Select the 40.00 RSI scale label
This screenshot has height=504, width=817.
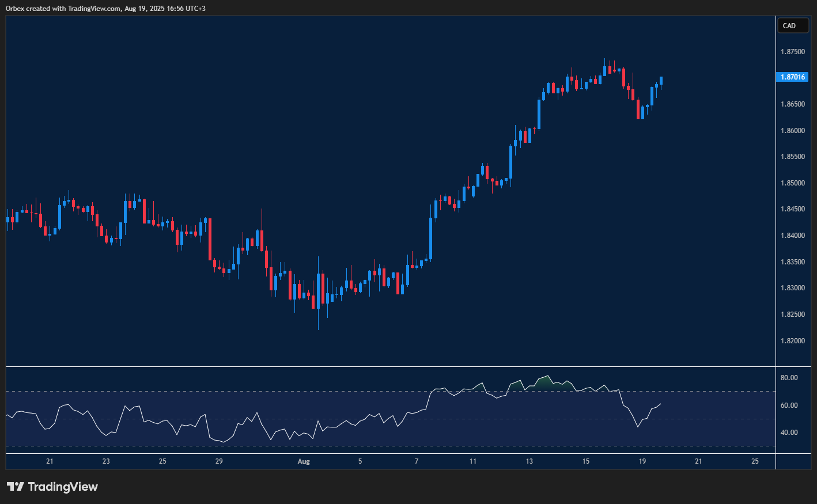pos(788,432)
